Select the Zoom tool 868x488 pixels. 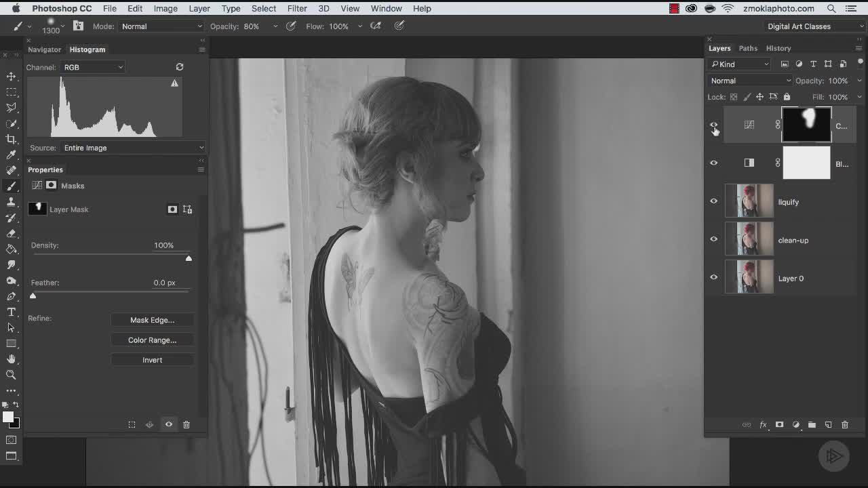point(12,375)
